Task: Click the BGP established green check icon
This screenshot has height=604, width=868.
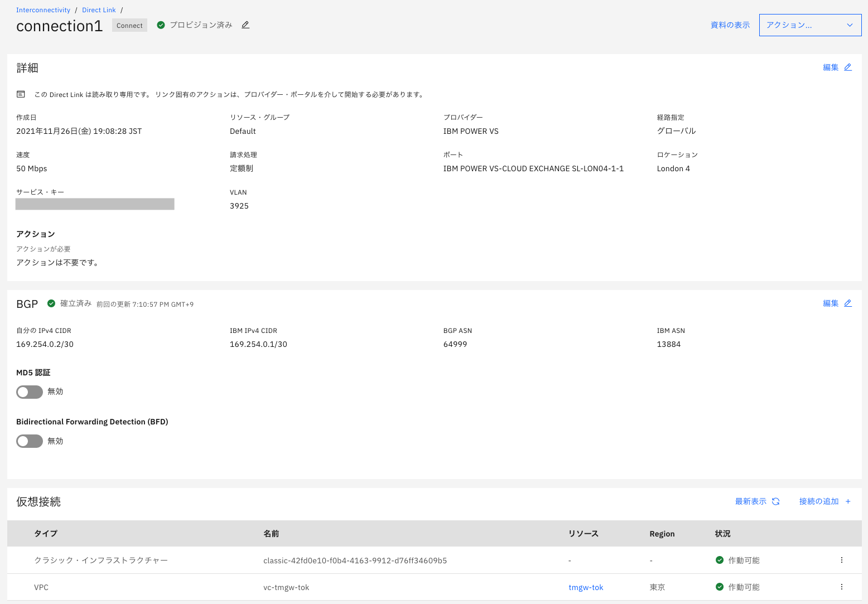Action: click(51, 303)
